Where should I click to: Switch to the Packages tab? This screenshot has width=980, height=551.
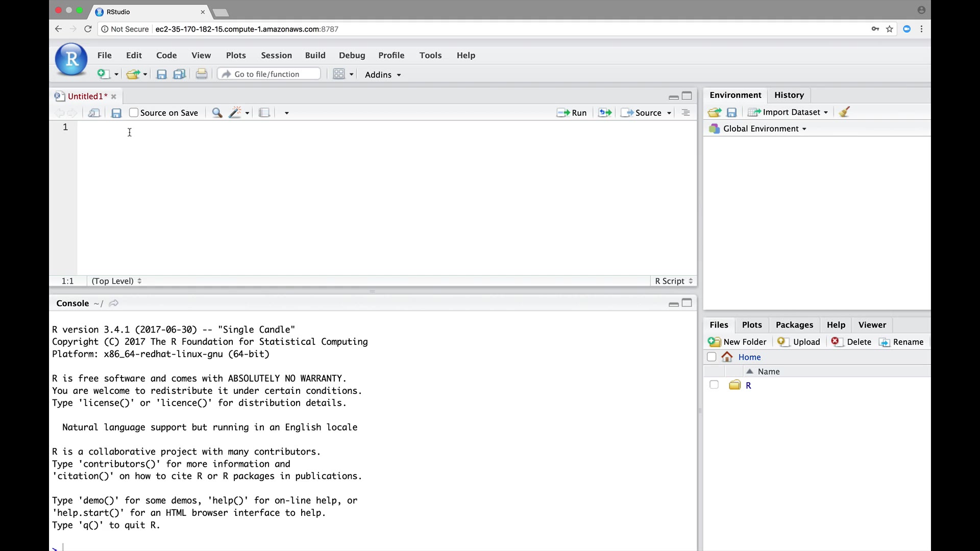click(x=794, y=325)
